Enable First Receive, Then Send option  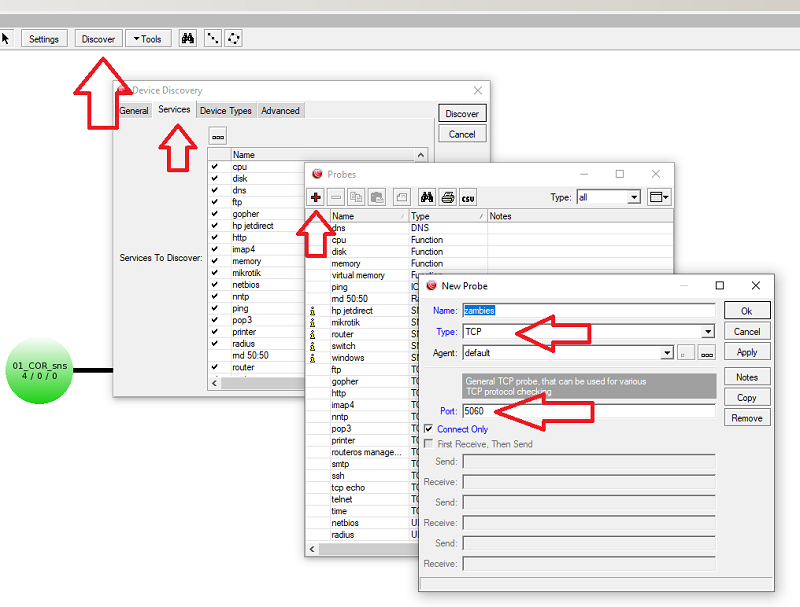click(426, 444)
